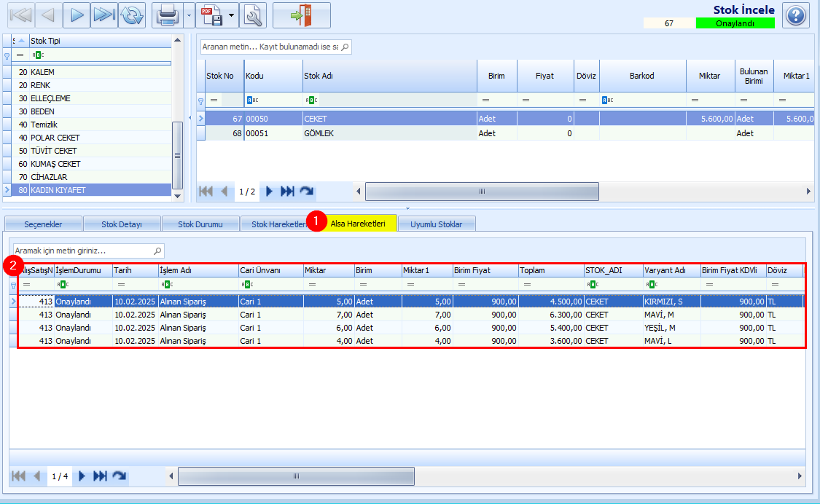Image resolution: width=820 pixels, height=504 pixels.
Task: Click bottom grid previous-record navigator icon
Action: point(37,476)
